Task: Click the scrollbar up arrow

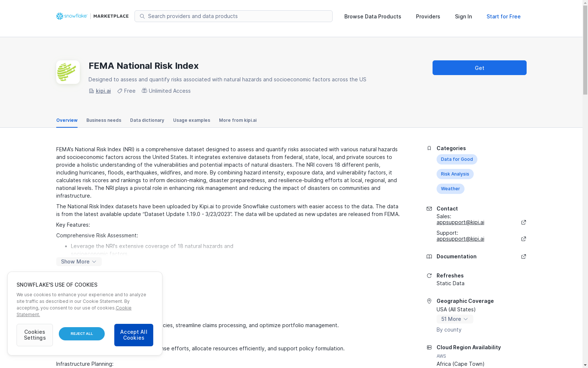Action: tap(585, 3)
